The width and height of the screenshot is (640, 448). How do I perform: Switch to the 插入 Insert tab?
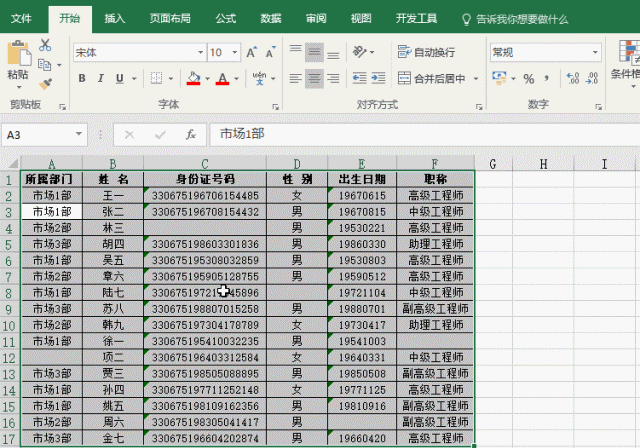115,18
